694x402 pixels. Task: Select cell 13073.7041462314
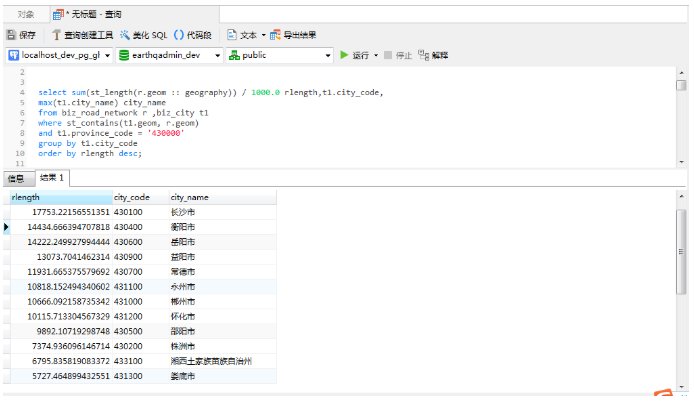tap(61, 257)
